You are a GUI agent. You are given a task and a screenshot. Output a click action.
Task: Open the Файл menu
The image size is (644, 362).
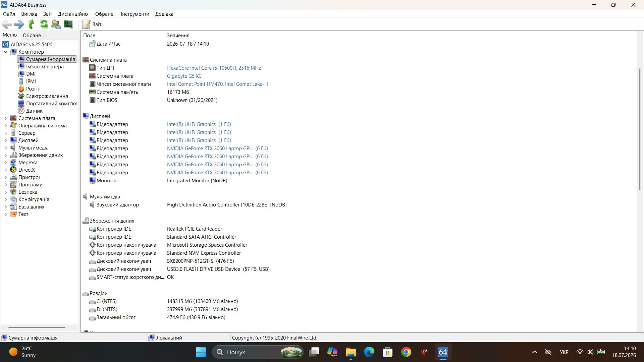tap(9, 14)
